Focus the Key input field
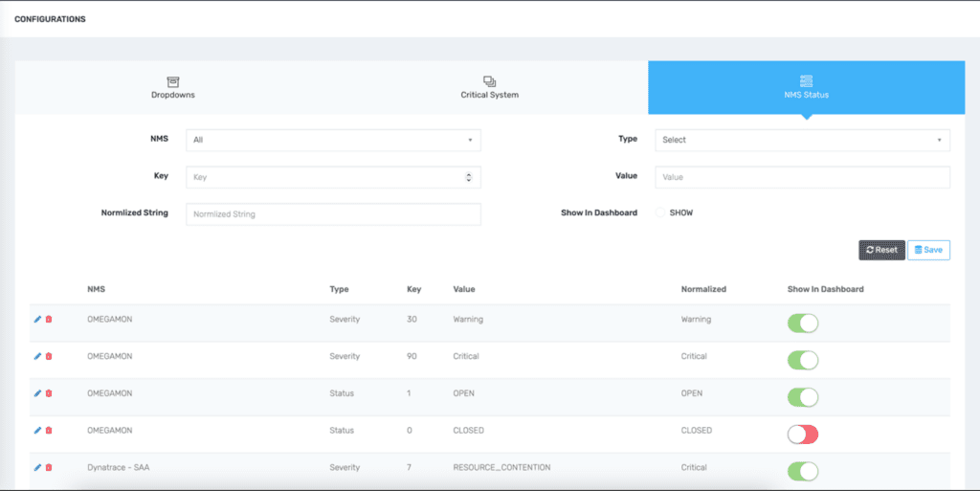This screenshot has height=491, width=980. coord(333,177)
